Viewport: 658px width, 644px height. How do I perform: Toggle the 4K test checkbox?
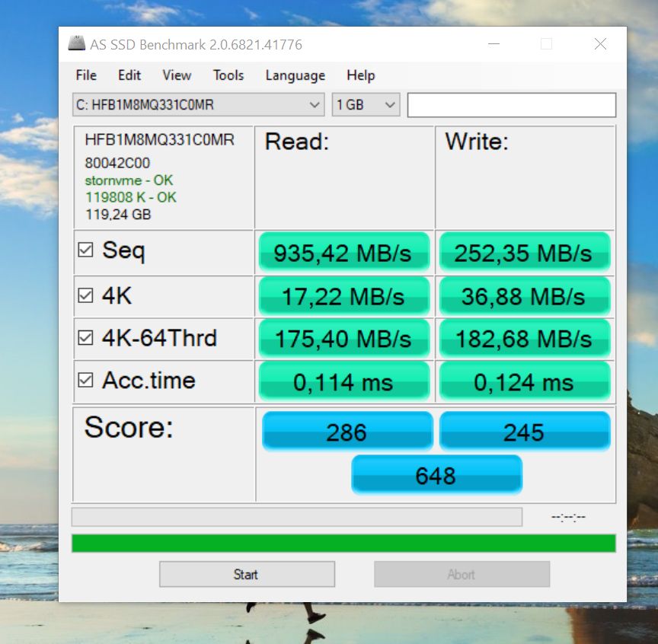(85, 295)
